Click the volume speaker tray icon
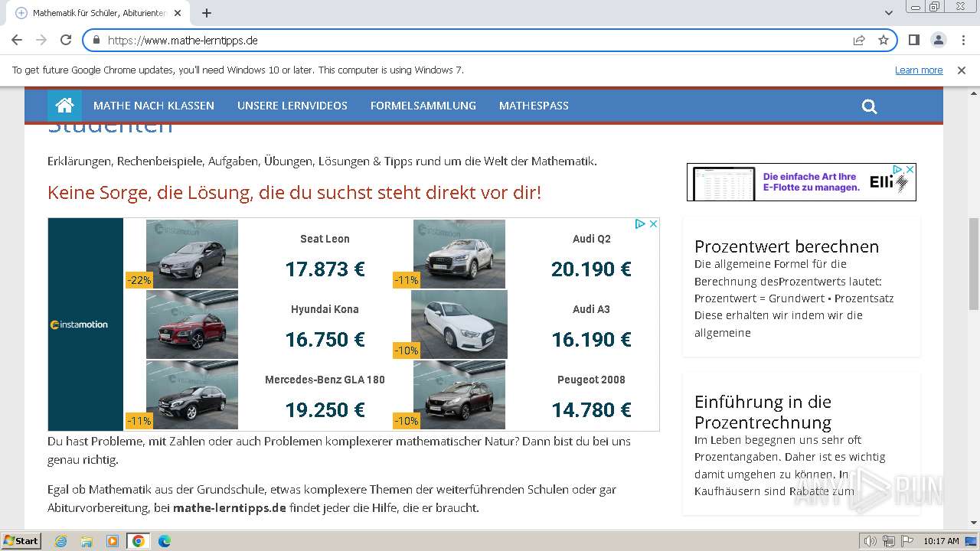 [870, 541]
